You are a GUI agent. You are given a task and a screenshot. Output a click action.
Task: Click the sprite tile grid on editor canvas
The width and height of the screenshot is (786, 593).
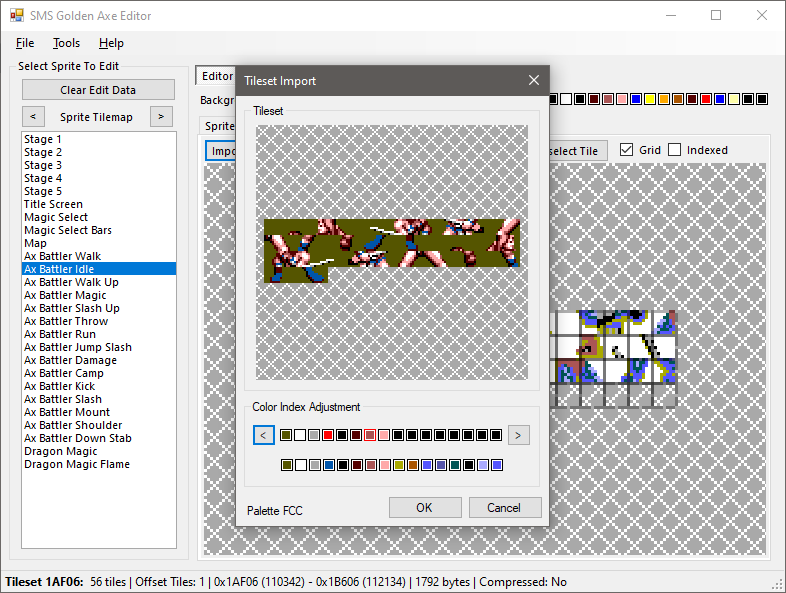click(x=613, y=358)
